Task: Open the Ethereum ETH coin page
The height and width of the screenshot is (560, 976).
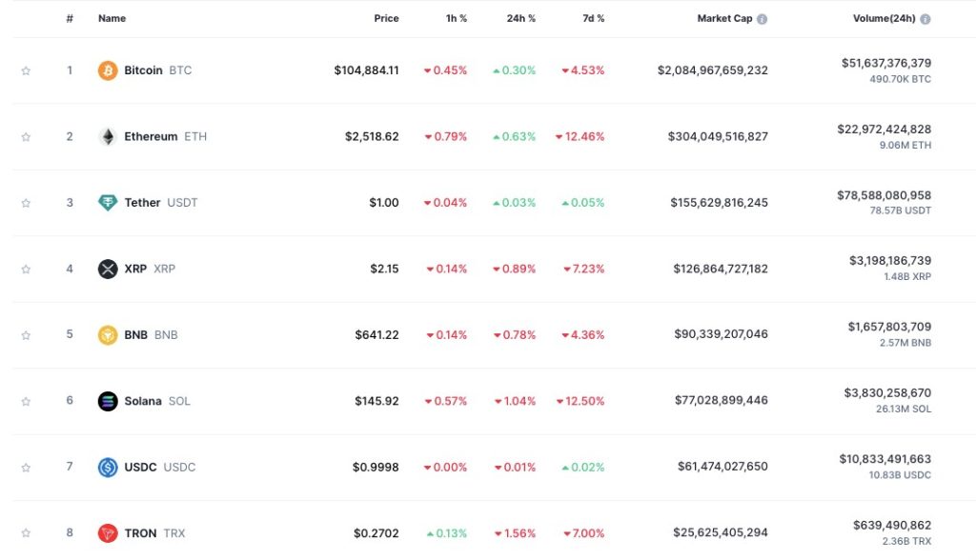Action: pos(166,136)
